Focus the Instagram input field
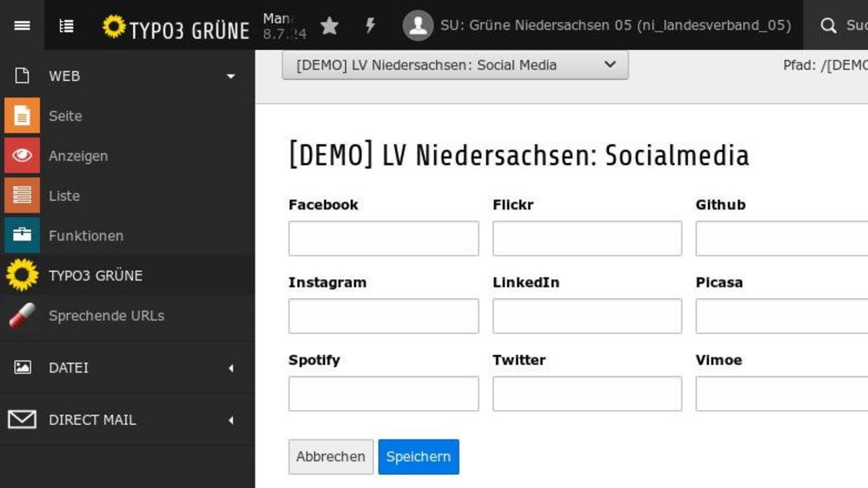This screenshot has width=868, height=488. click(x=383, y=316)
